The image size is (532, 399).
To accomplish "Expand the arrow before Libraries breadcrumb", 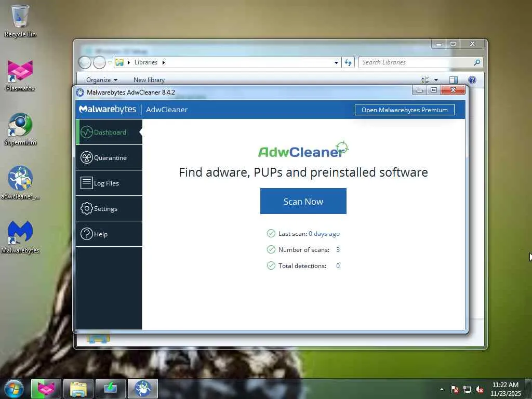I will [129, 62].
